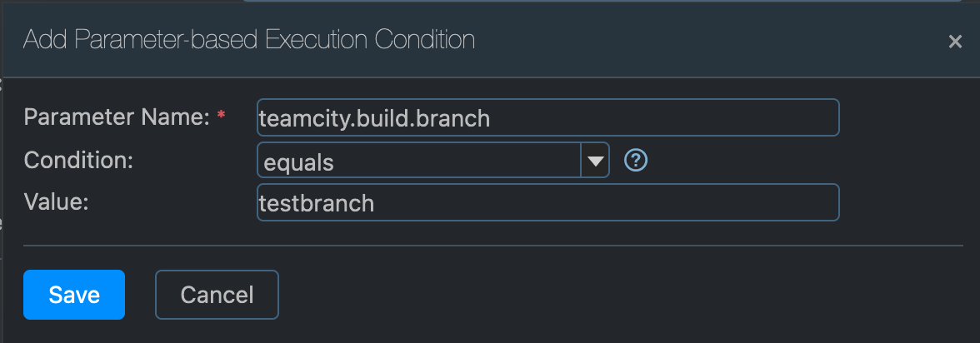The width and height of the screenshot is (980, 343).
Task: Click the separator line above Save
Action: point(490,246)
